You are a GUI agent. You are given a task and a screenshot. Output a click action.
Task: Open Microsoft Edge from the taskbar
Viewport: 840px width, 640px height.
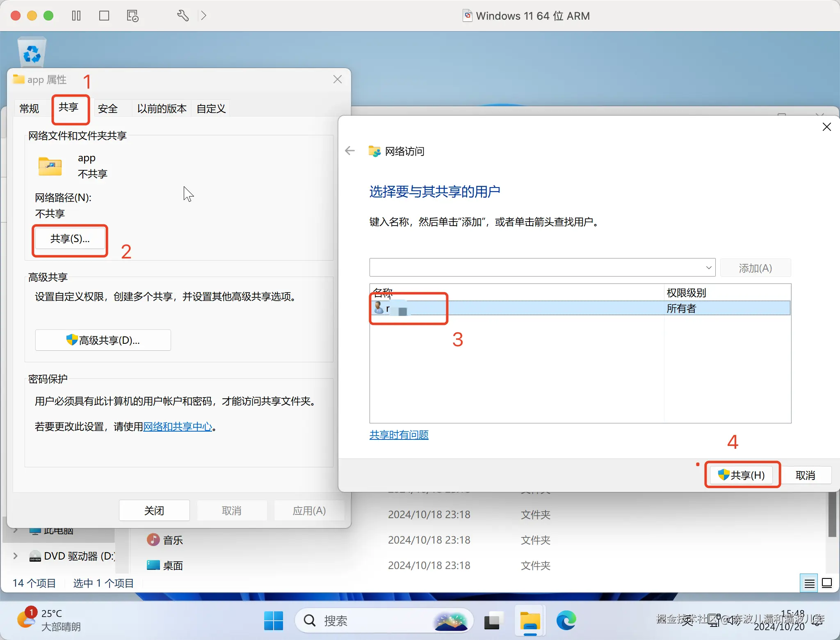[566, 620]
